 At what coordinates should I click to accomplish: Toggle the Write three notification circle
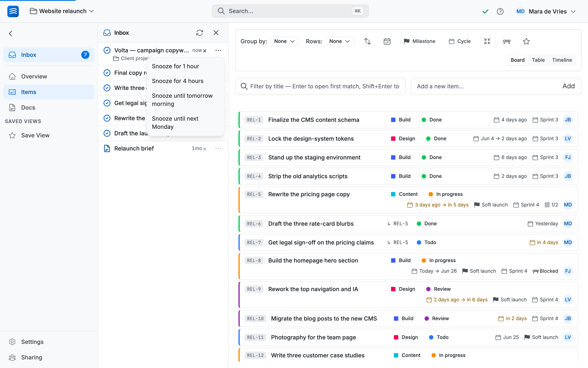click(107, 88)
